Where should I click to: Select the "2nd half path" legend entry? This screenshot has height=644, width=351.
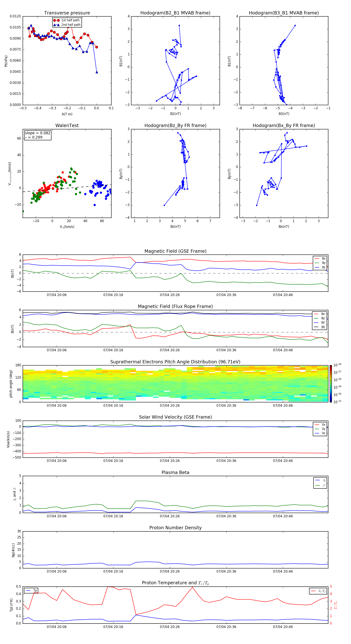tap(67, 25)
